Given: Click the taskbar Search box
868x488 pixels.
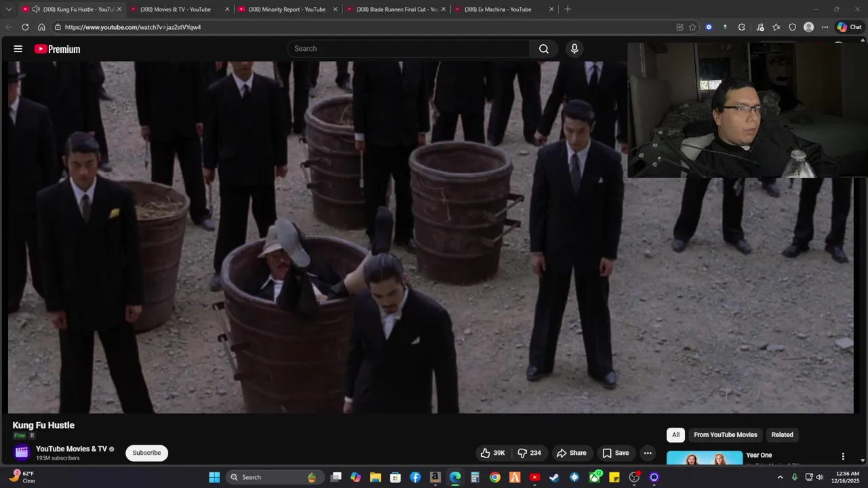Looking at the screenshot, I should pos(275,477).
